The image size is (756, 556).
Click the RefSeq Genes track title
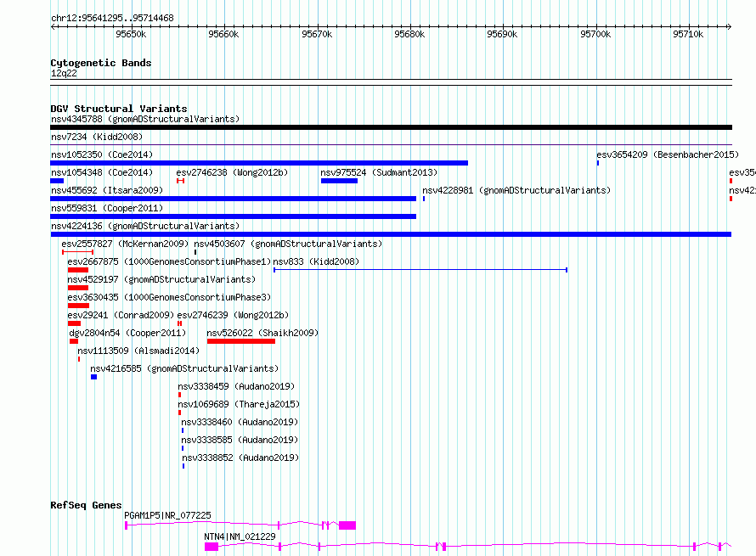[x=86, y=505]
